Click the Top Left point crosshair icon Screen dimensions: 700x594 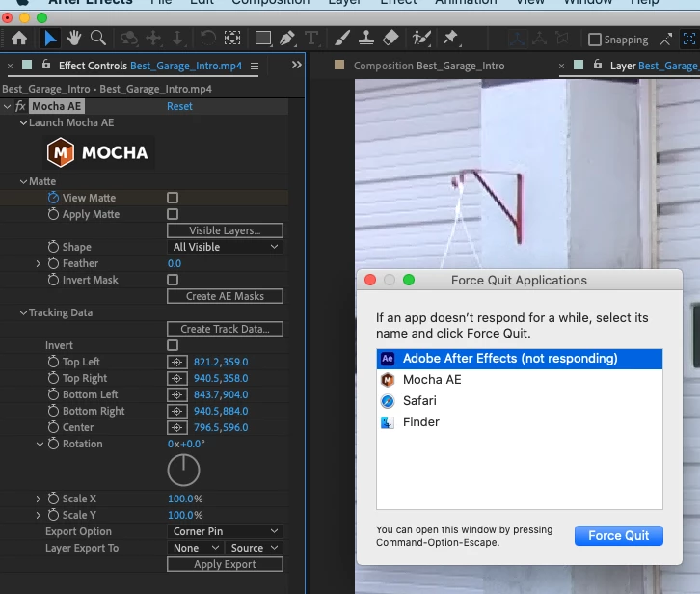(x=176, y=362)
